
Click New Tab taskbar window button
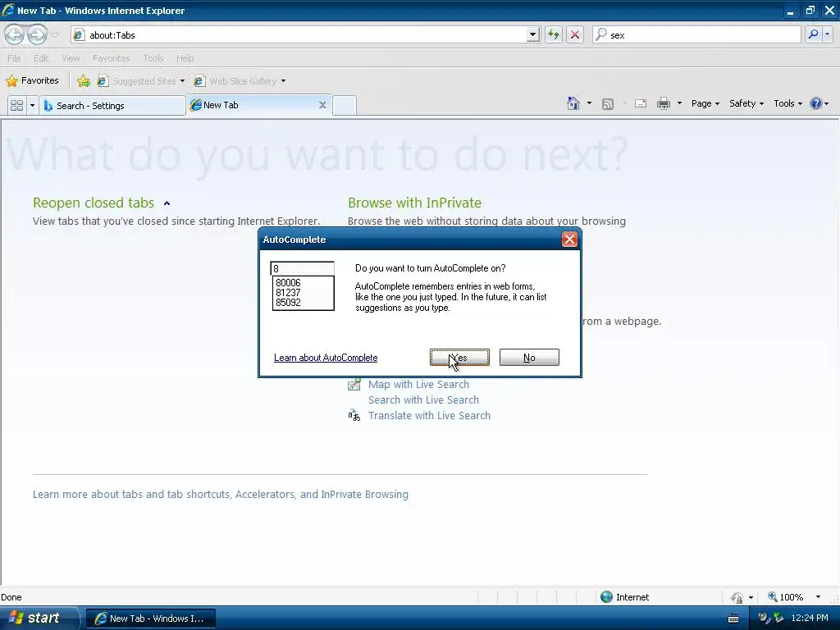(x=151, y=619)
